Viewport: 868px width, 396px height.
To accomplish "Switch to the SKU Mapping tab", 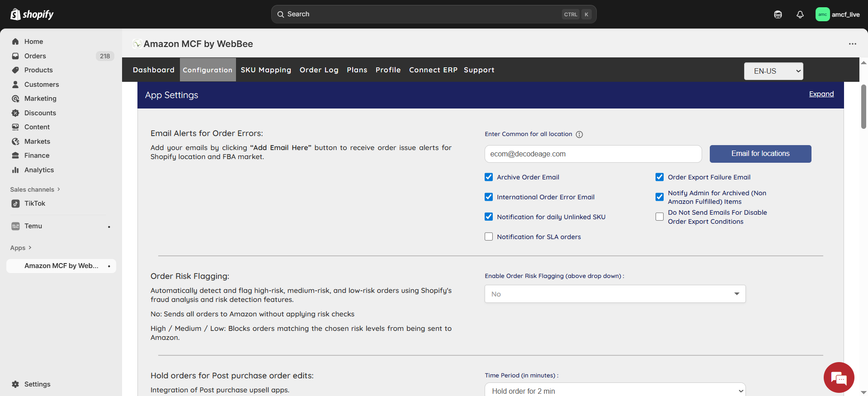I will click(266, 70).
